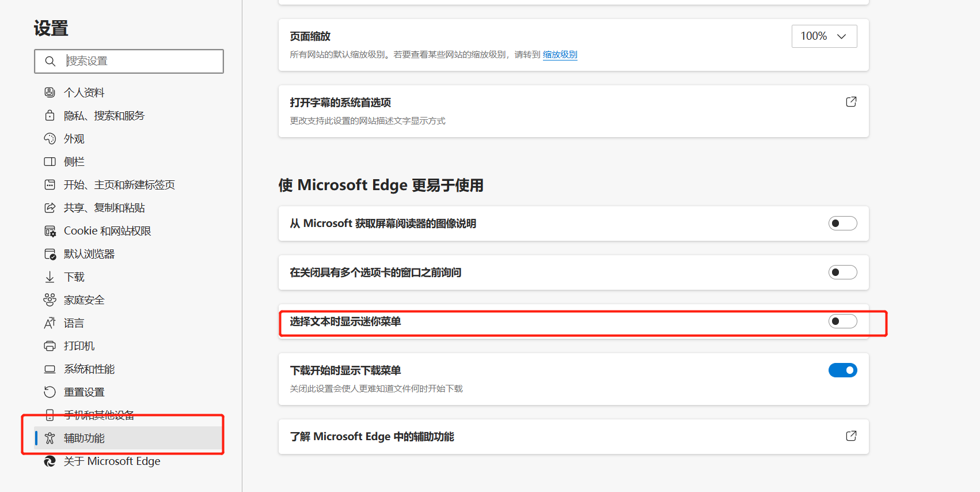Enable 在关闭具有多个选项卡的窗口之前询问 switch

(842, 273)
